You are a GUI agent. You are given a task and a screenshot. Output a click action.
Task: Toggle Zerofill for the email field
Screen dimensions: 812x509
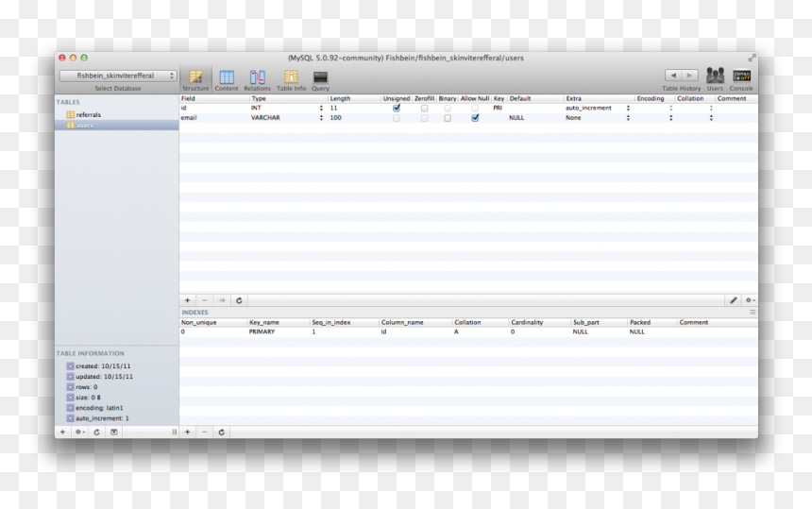(424, 118)
